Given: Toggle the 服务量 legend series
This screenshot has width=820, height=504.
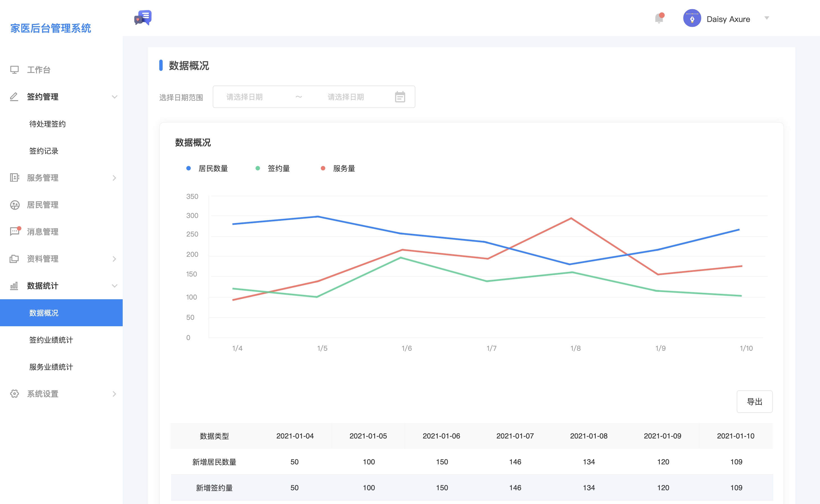Looking at the screenshot, I should (x=338, y=168).
